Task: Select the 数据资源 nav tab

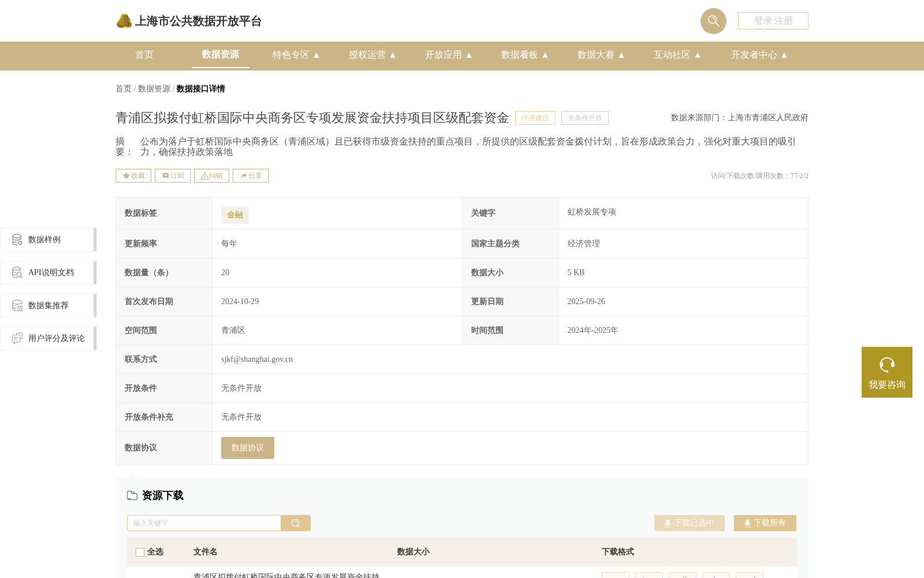Action: (221, 54)
